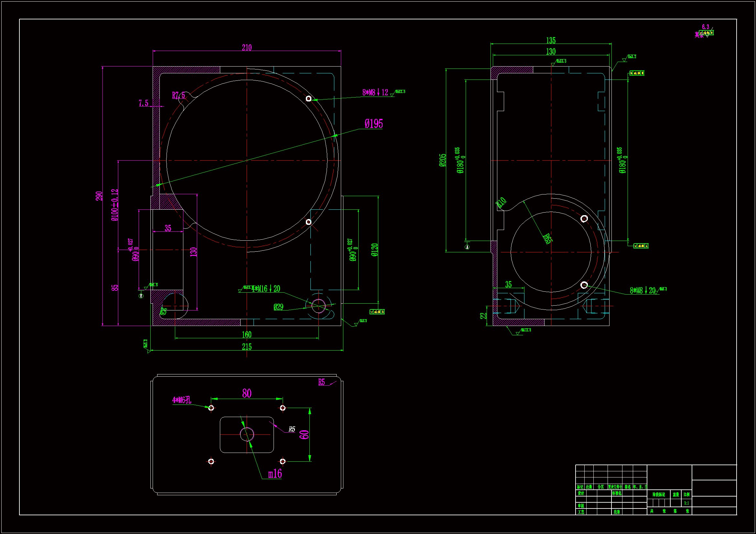The width and height of the screenshot is (756, 534).
Task: Click the datum B circle marker
Action: click(x=141, y=296)
